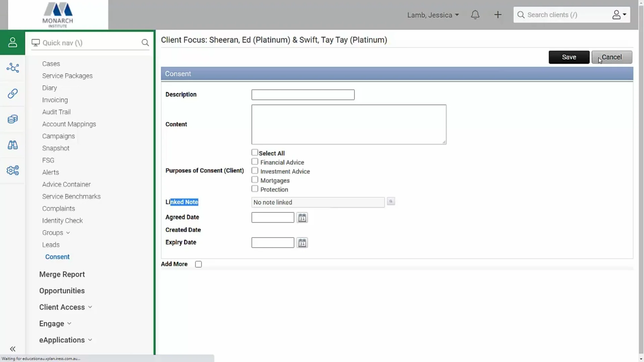Open the Lamb, Jessica dropdown
Screen dimensions: 644x362
pos(433,15)
